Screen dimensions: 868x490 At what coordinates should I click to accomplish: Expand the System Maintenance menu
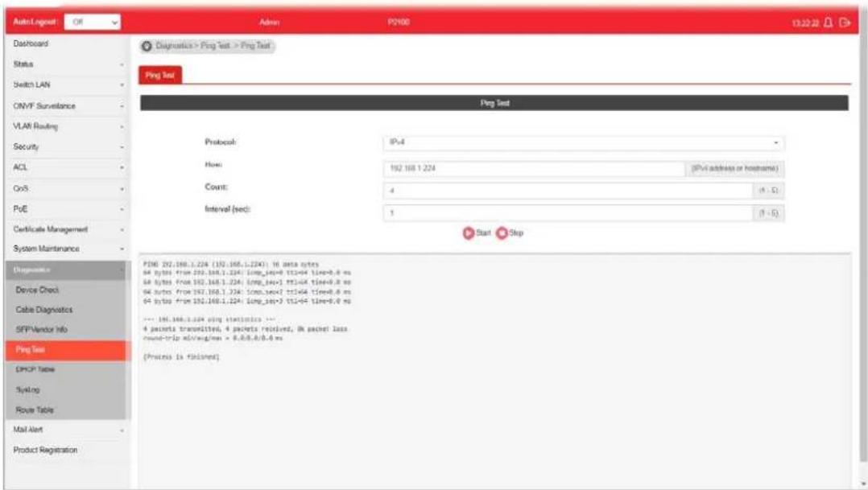click(x=66, y=249)
